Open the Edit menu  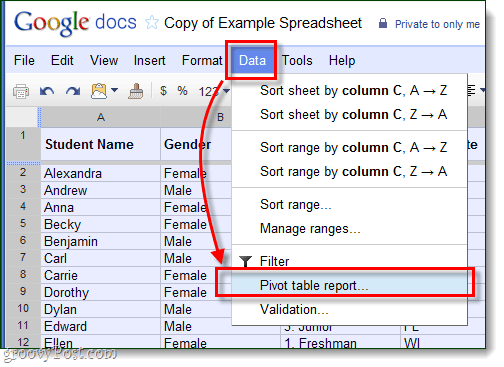[x=62, y=60]
